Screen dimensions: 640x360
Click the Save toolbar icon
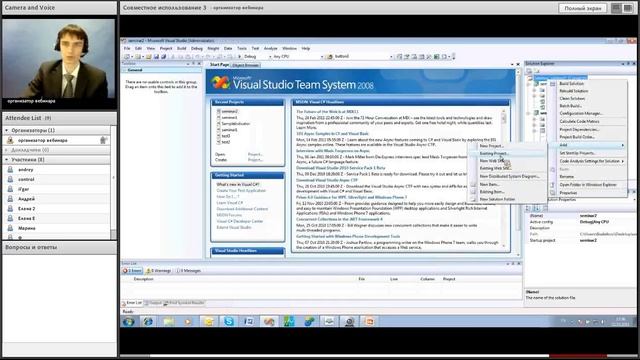pyautogui.click(x=156, y=57)
